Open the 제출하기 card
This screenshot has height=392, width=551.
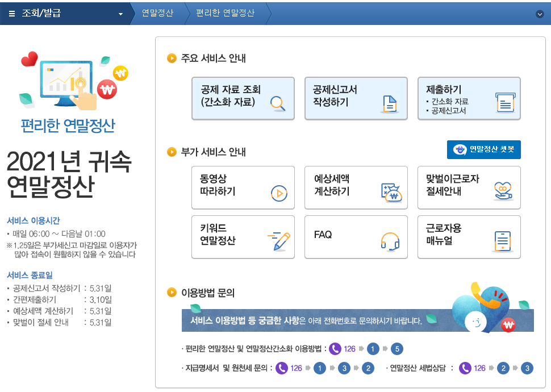pos(469,98)
